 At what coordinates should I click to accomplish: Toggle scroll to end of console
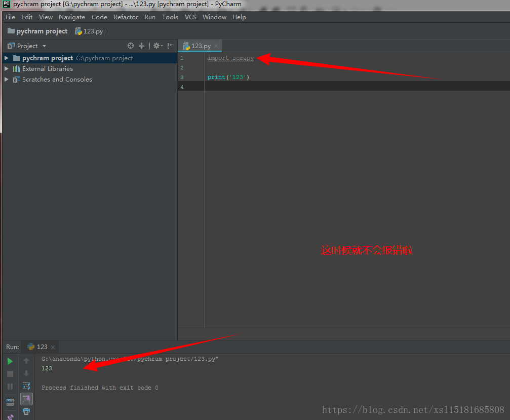(26, 399)
